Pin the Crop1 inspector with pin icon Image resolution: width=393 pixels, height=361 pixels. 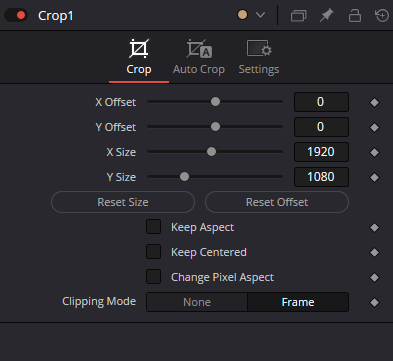326,15
